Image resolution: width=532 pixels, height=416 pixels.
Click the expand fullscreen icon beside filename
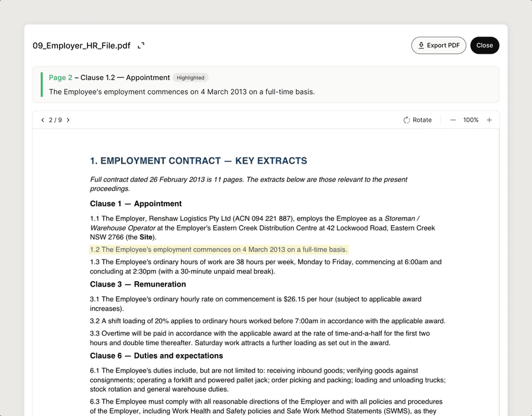[141, 45]
